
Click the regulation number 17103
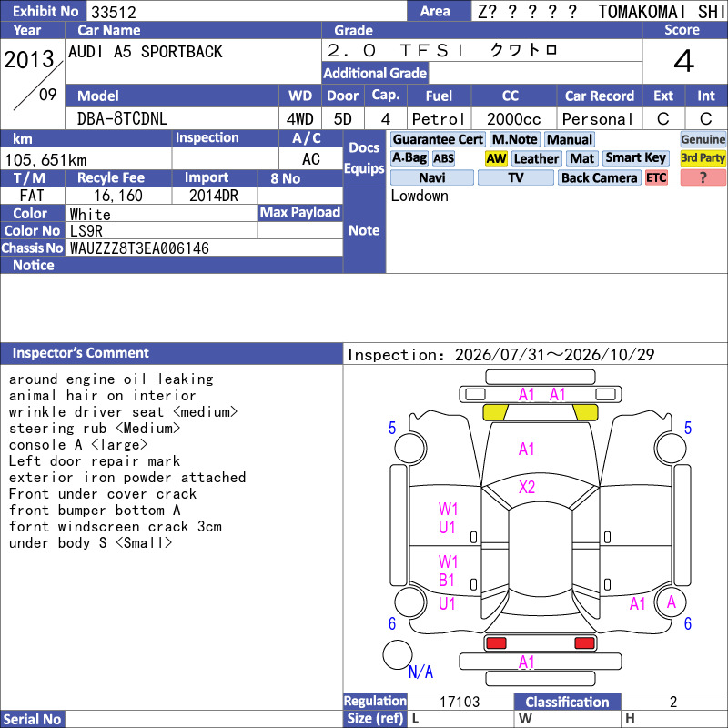pos(460,702)
